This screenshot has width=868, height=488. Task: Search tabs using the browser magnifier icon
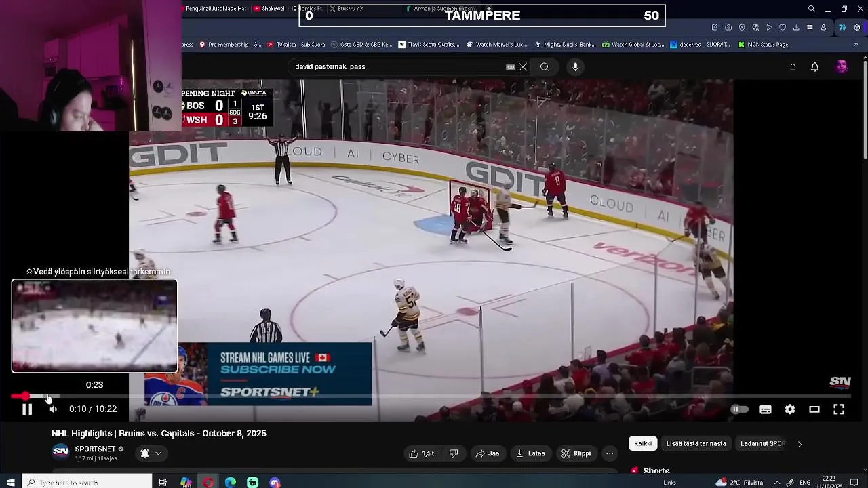coord(812,9)
